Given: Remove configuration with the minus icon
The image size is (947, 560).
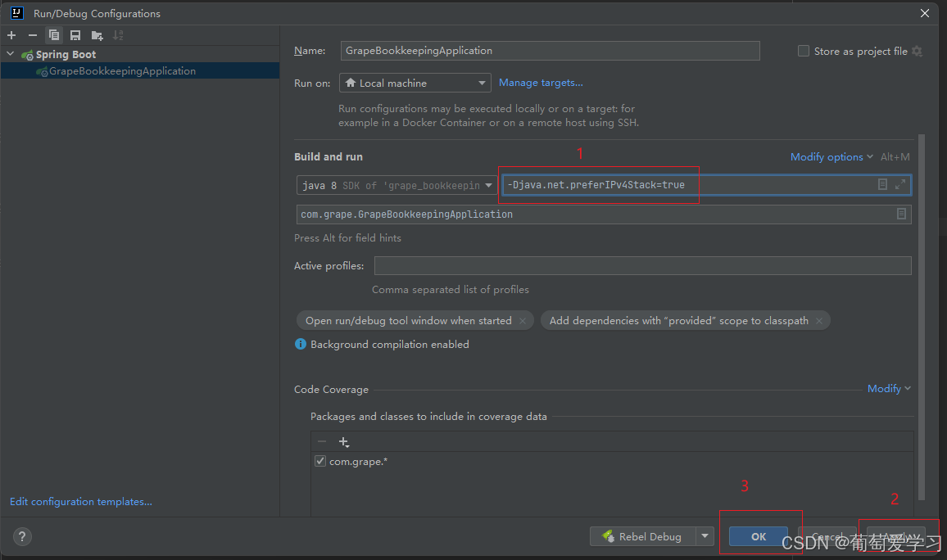Looking at the screenshot, I should 33,35.
